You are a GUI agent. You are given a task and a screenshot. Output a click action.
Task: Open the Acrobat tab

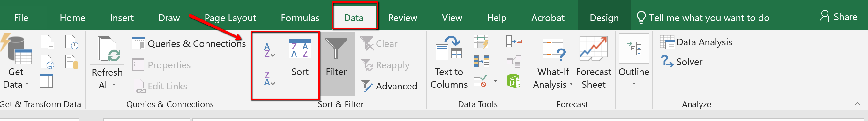click(x=548, y=18)
